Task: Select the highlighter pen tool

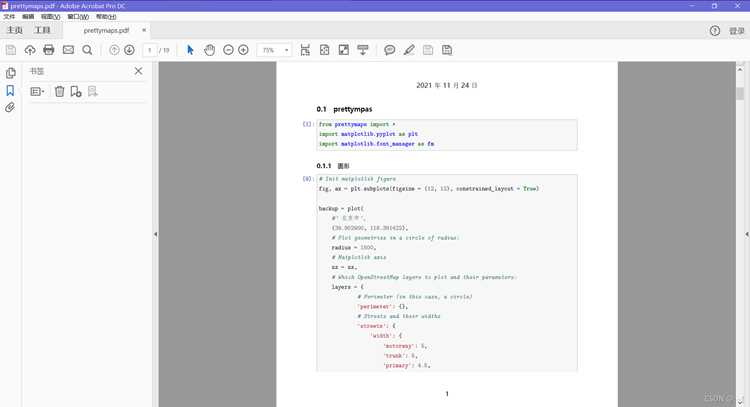Action: click(x=409, y=50)
